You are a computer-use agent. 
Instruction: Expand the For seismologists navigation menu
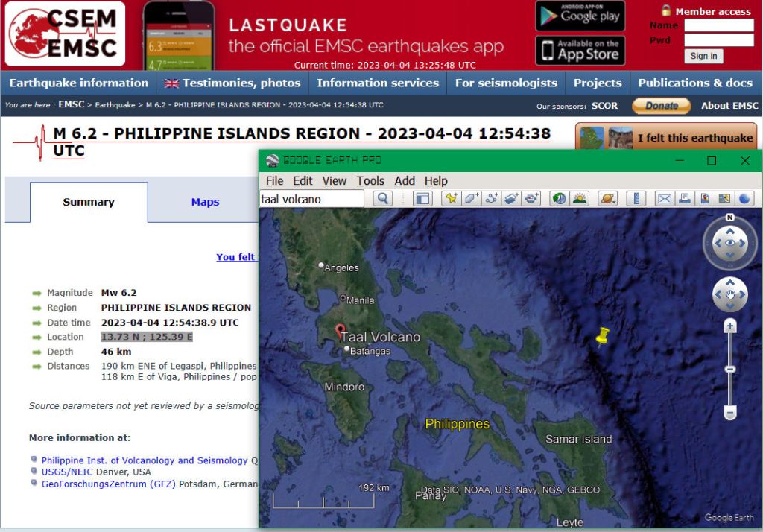506,83
